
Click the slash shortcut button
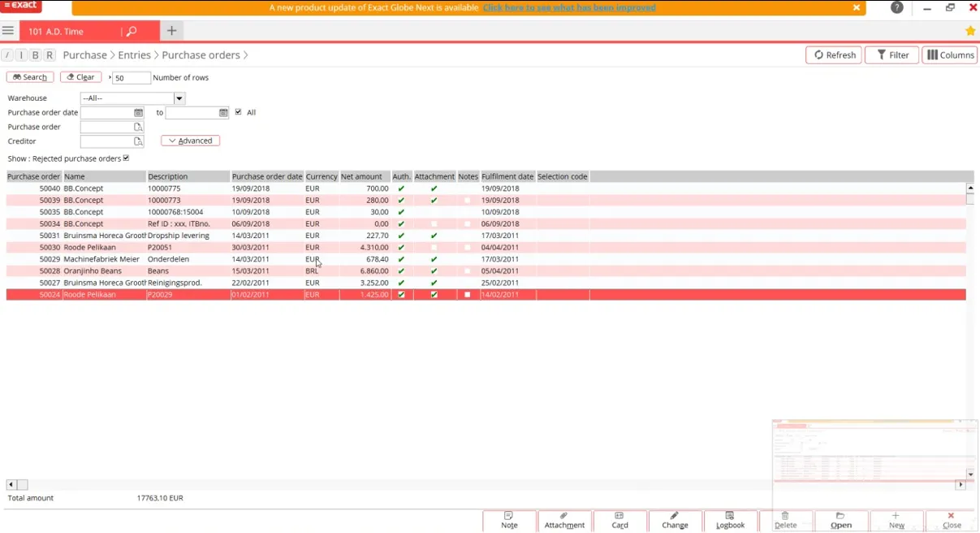point(7,55)
